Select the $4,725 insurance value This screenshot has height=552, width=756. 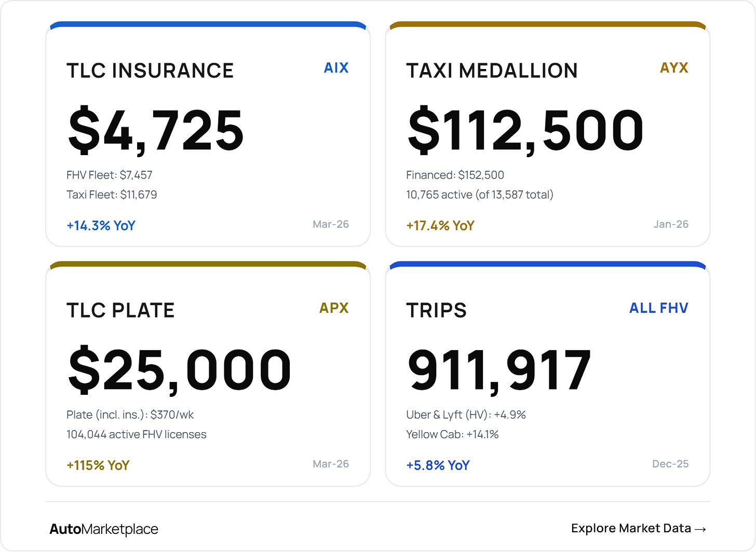tap(156, 130)
